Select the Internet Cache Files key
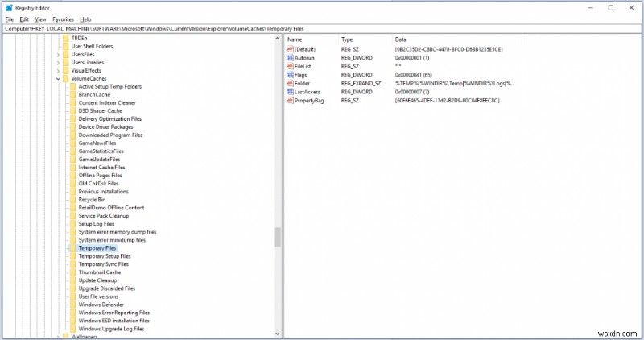The height and width of the screenshot is (340, 644). [102, 168]
